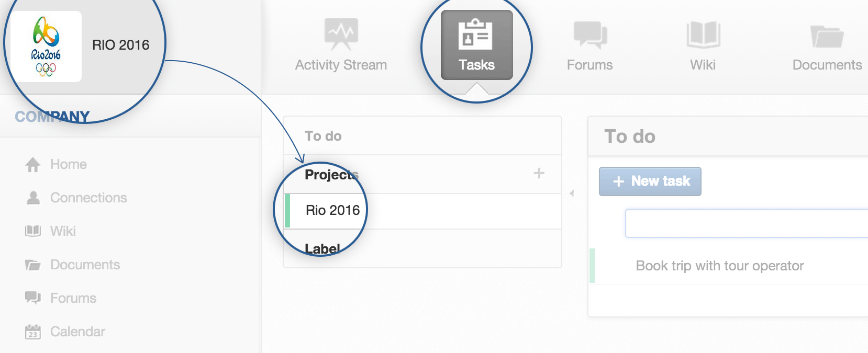Click the Projects section header

click(x=331, y=174)
